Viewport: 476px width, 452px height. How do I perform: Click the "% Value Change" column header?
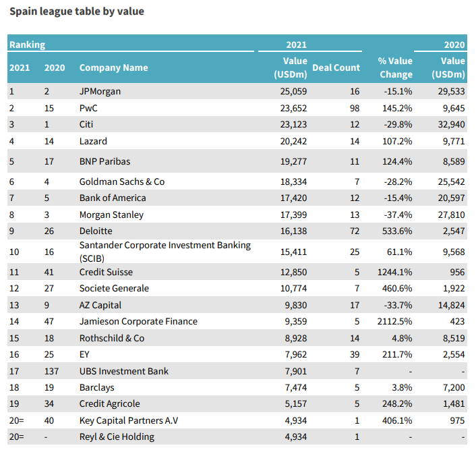coord(395,67)
